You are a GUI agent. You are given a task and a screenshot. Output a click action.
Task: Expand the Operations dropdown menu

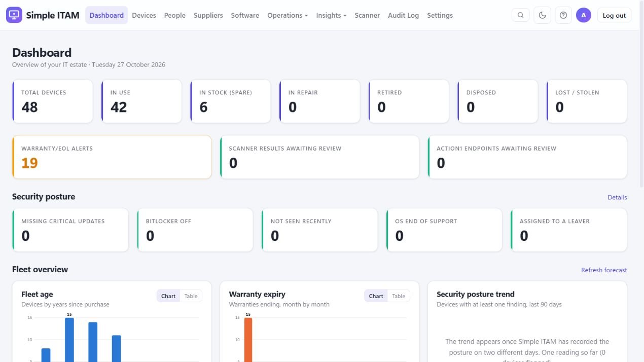[x=288, y=15]
